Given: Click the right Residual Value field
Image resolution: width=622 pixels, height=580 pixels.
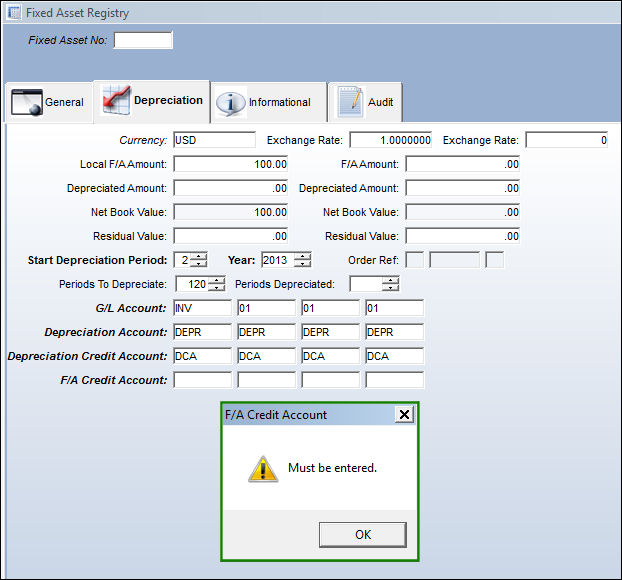Looking at the screenshot, I should [463, 236].
